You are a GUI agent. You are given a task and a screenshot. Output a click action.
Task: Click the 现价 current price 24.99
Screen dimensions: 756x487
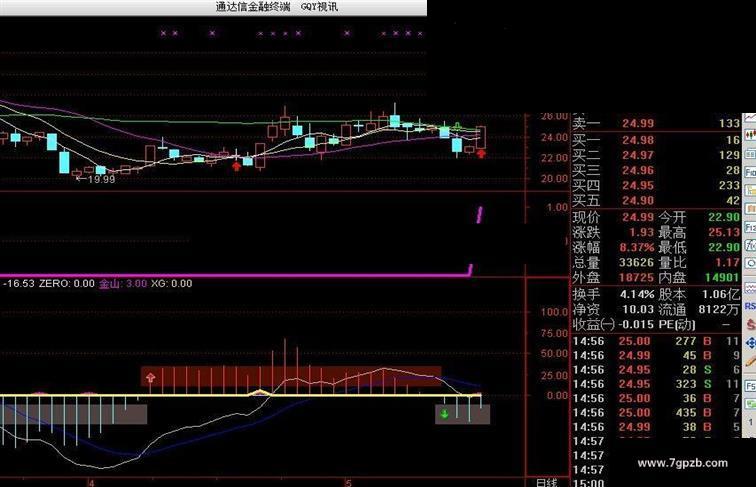tap(638, 217)
